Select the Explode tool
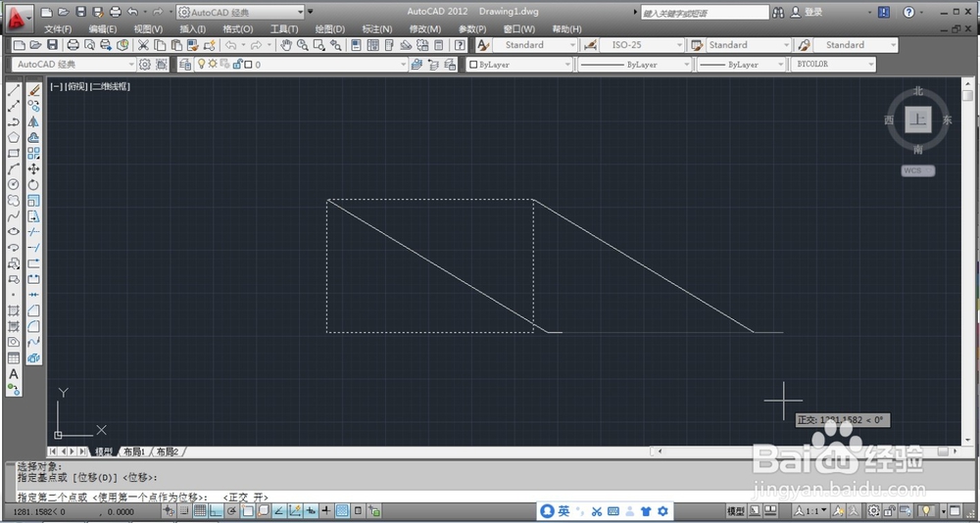Screen dimensions: 980x523 (33, 358)
